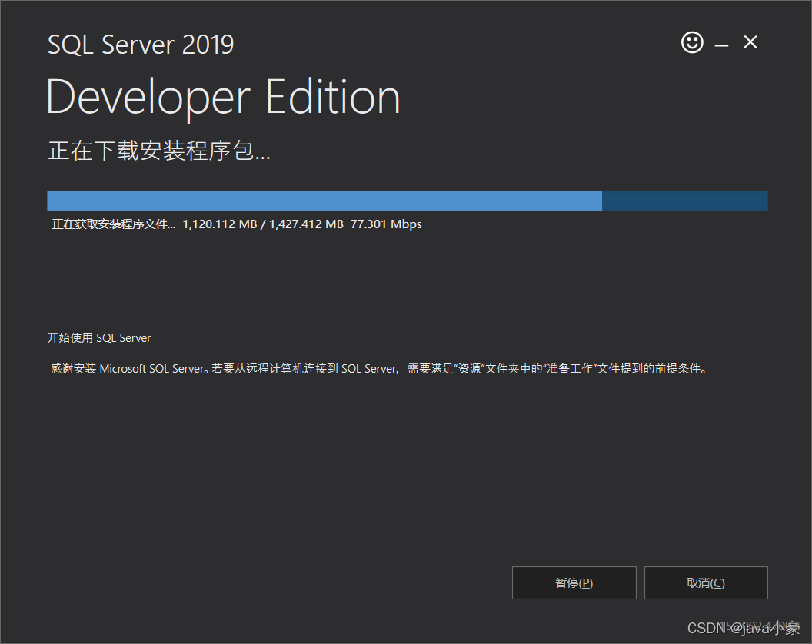Image resolution: width=812 pixels, height=644 pixels.
Task: Select the 正在下载安装程序包... status heading
Action: point(159,151)
